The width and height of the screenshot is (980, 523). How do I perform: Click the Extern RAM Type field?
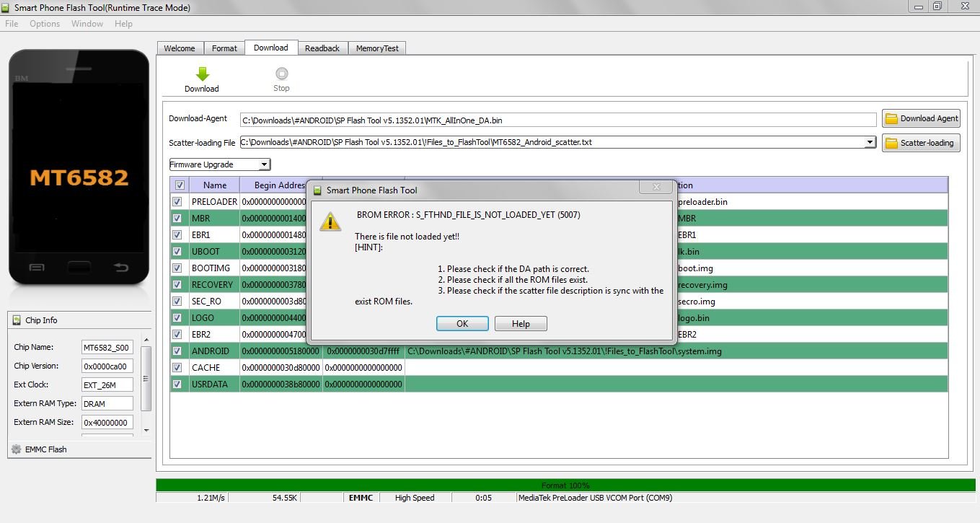pyautogui.click(x=107, y=403)
